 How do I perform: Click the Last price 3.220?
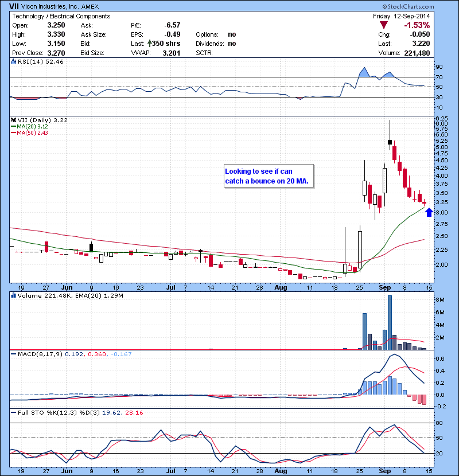click(421, 44)
